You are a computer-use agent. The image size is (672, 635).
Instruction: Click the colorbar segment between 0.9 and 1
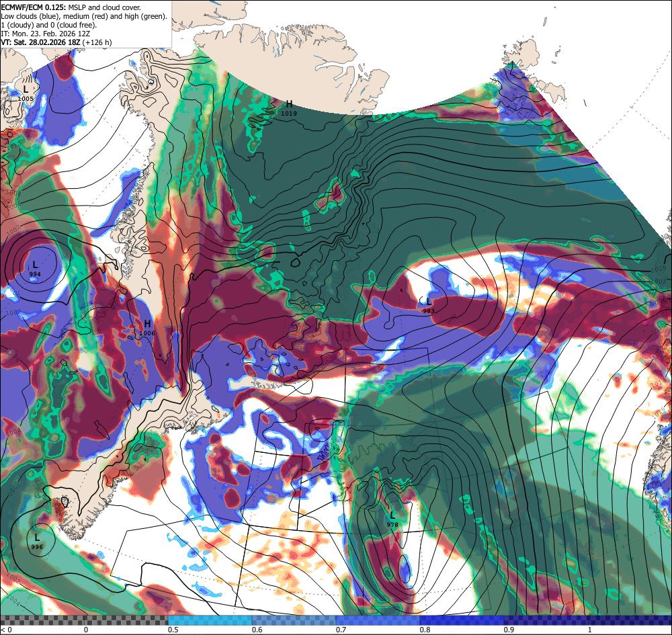(546, 620)
